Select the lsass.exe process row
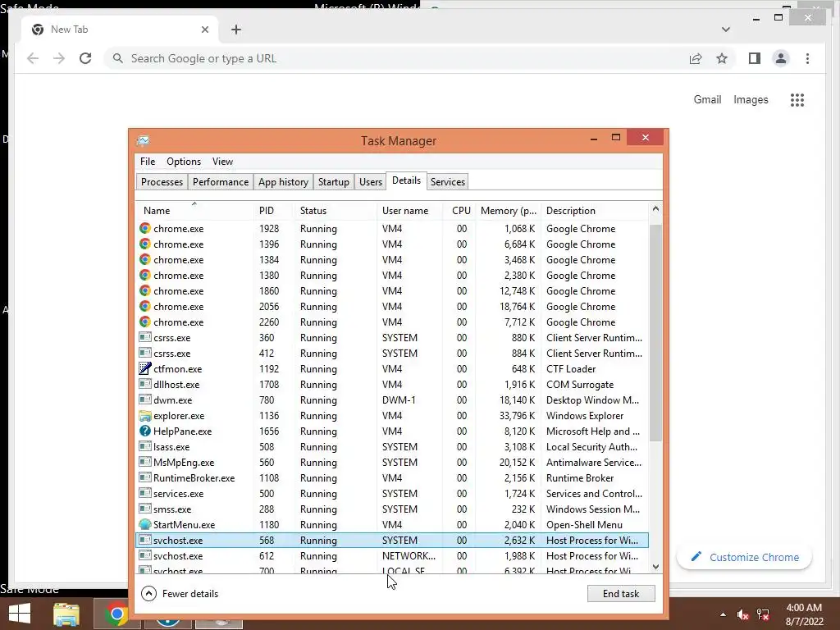The width and height of the screenshot is (840, 630). [x=392, y=447]
